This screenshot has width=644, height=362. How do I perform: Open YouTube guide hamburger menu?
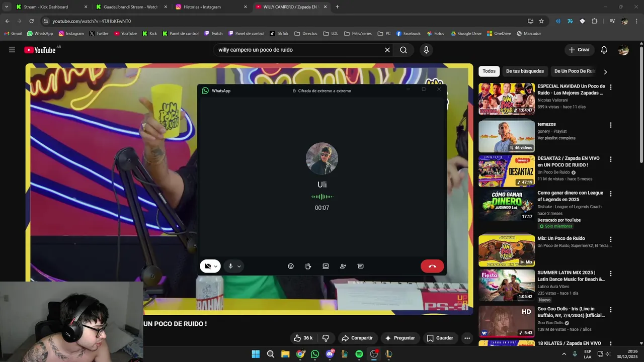12,50
